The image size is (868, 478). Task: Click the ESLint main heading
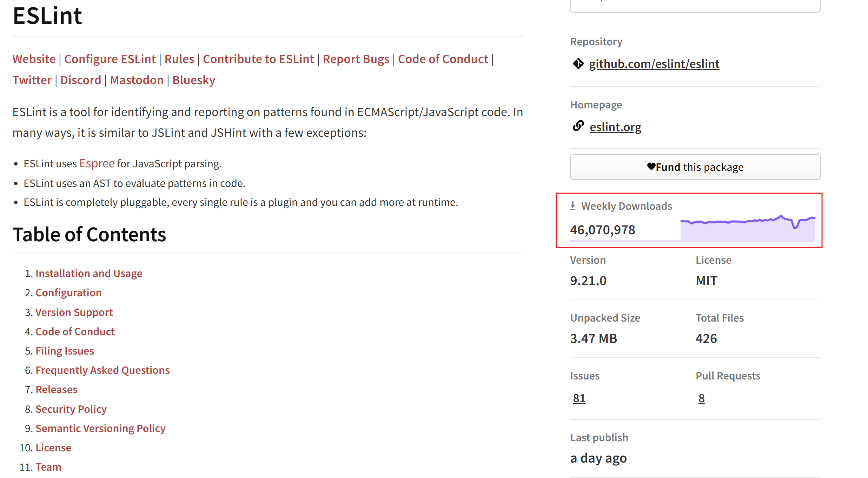pos(47,16)
